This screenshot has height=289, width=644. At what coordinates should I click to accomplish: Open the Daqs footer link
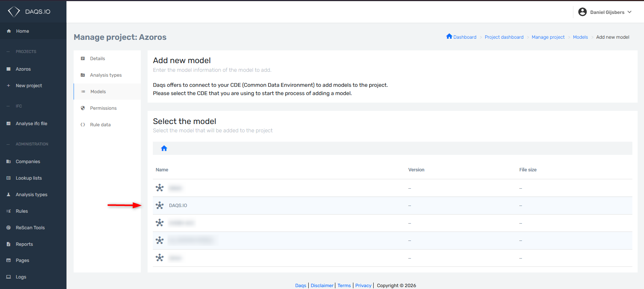tap(300, 286)
